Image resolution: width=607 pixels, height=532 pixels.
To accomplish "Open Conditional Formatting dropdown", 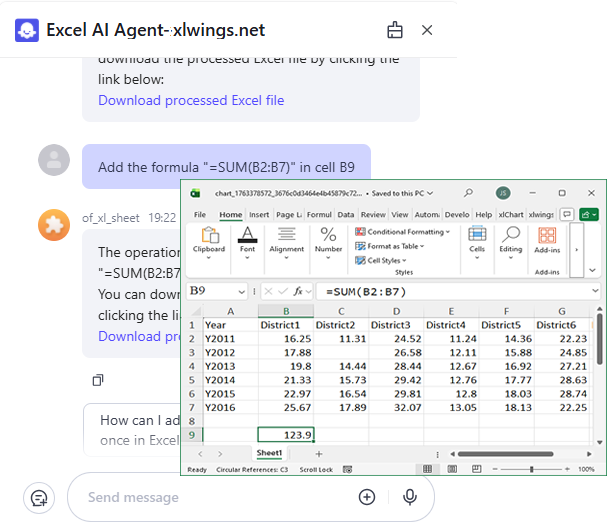I will [402, 232].
